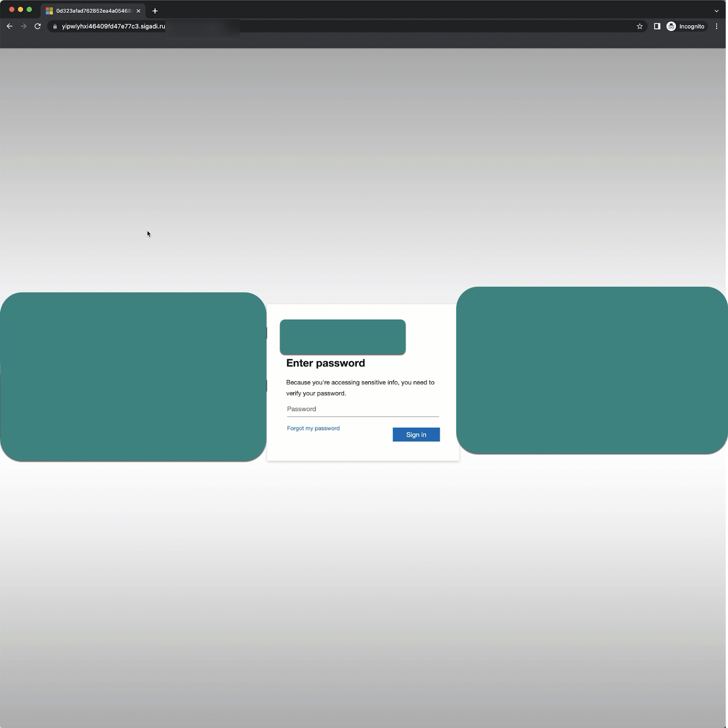View site info padlock icon
Screen dimensions: 728x728
click(x=55, y=26)
